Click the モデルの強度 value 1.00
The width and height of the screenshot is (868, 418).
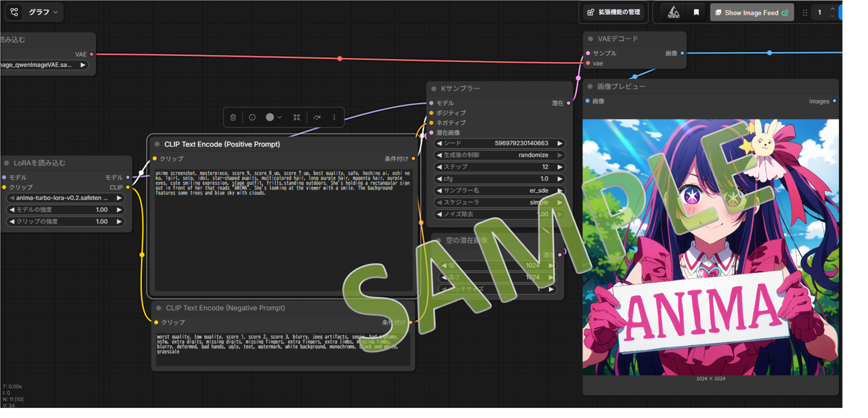point(102,210)
